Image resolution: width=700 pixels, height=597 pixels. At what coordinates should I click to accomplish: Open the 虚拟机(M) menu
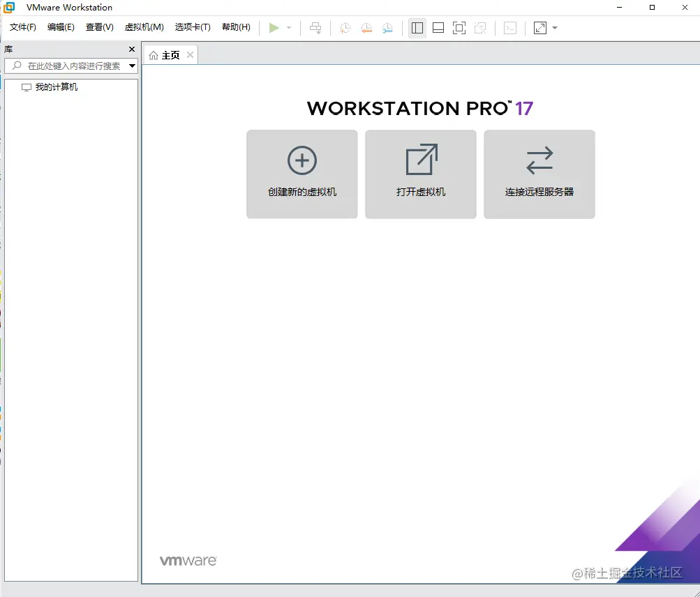coord(144,27)
